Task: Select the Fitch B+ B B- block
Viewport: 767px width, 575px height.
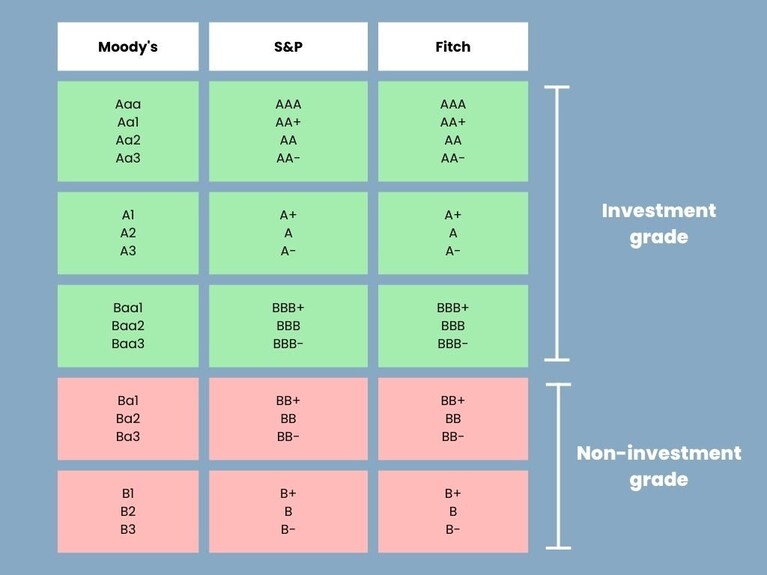Action: click(453, 512)
